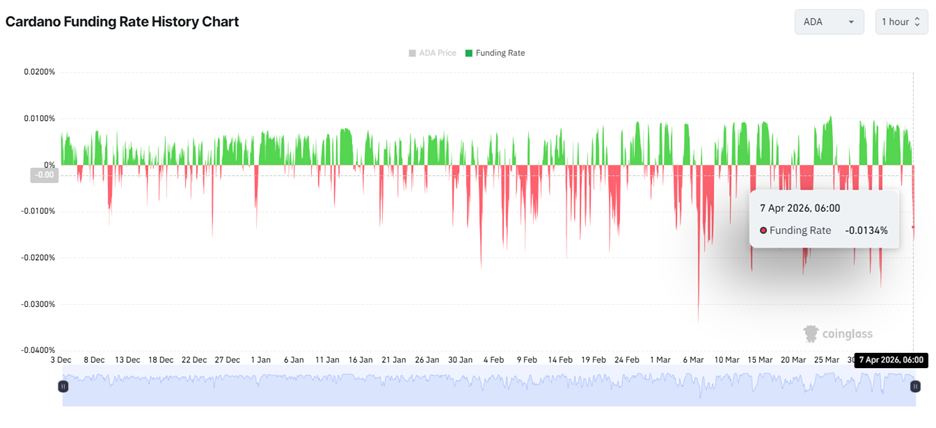The image size is (936, 428).
Task: Grab the right range slider handle
Action: [x=914, y=386]
